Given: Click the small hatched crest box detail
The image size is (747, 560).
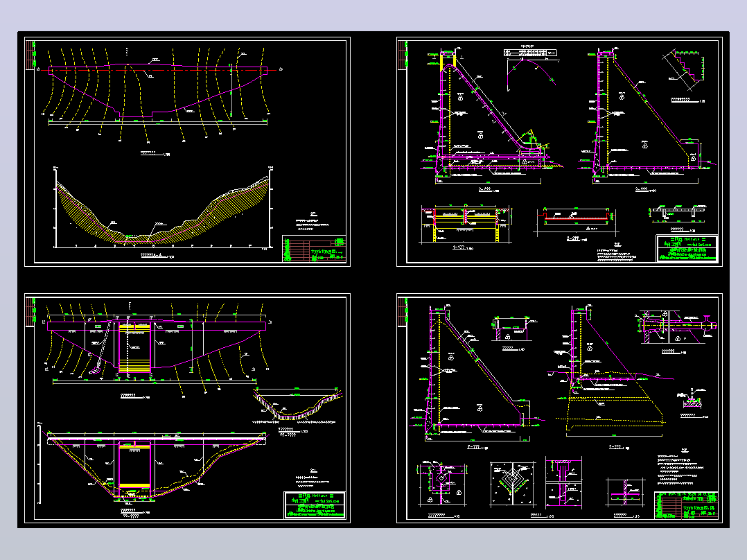Looking at the screenshot, I should click(513, 329).
